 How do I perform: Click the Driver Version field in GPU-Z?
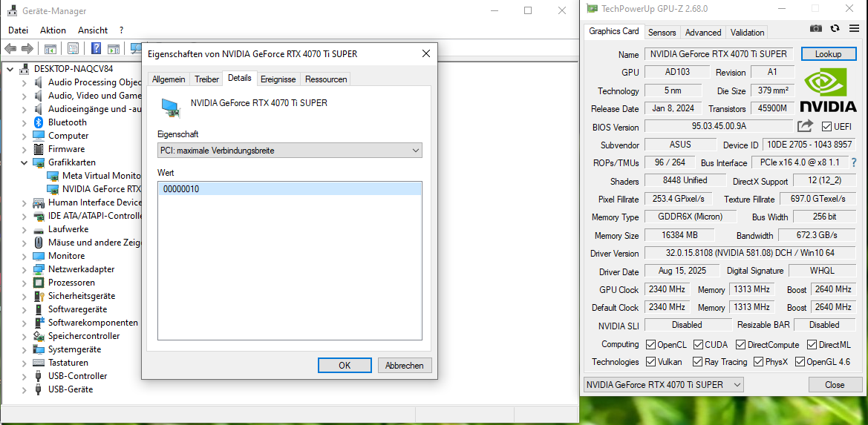coord(750,253)
